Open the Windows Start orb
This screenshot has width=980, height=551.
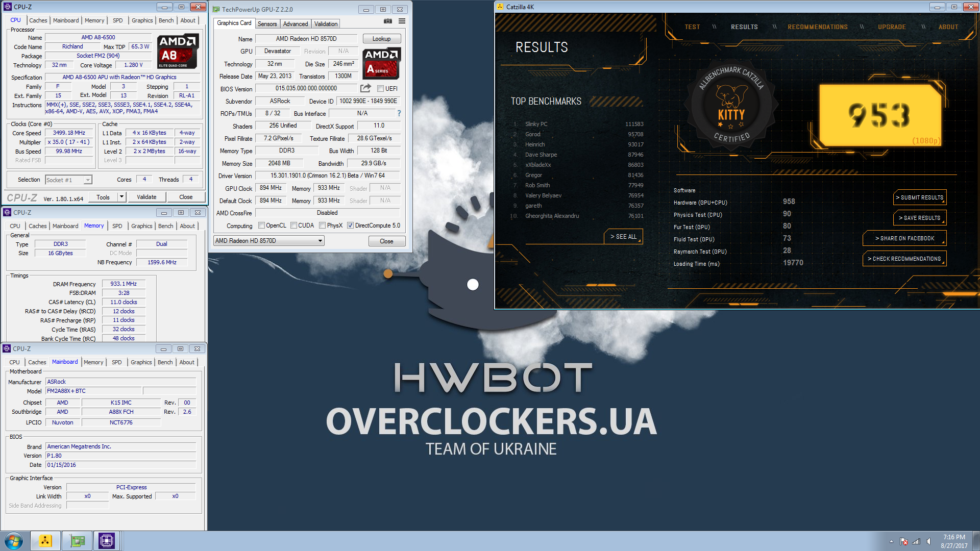14,541
